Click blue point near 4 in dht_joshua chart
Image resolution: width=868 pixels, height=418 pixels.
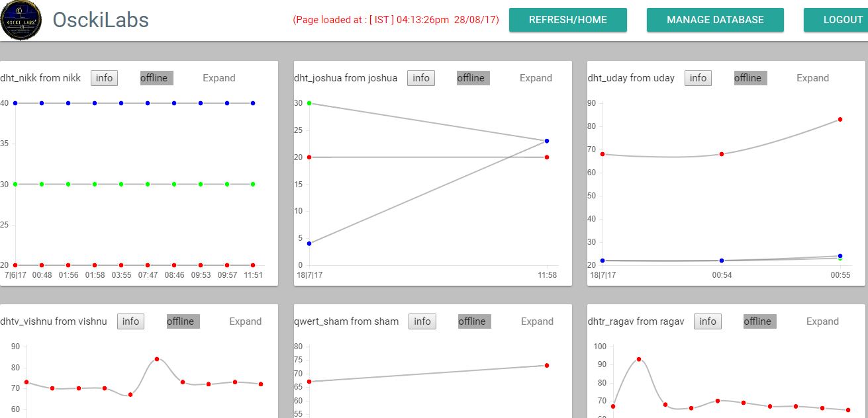[x=309, y=243]
